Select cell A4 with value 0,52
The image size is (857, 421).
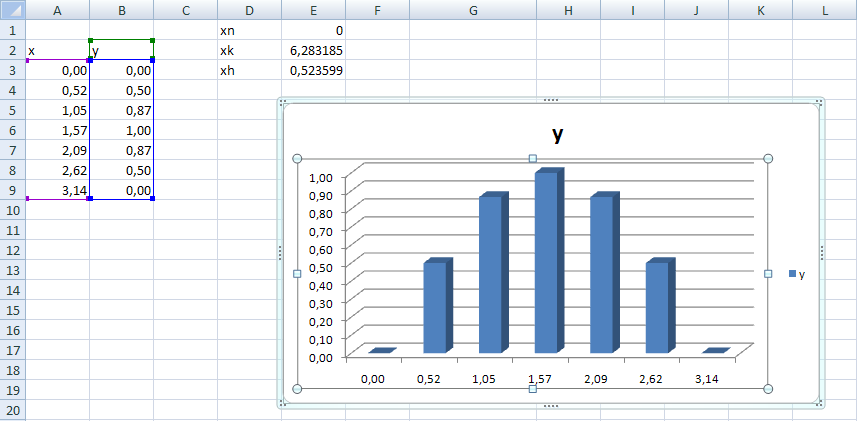pyautogui.click(x=57, y=90)
